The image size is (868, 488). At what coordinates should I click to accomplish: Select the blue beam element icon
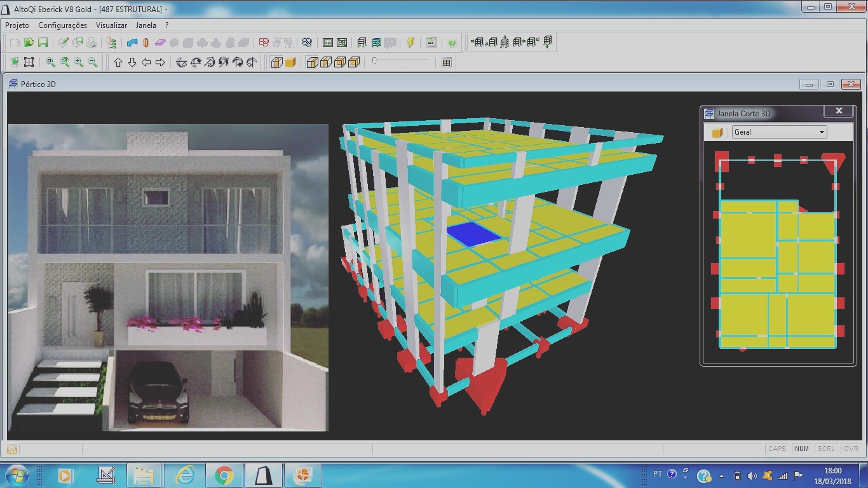pyautogui.click(x=132, y=43)
